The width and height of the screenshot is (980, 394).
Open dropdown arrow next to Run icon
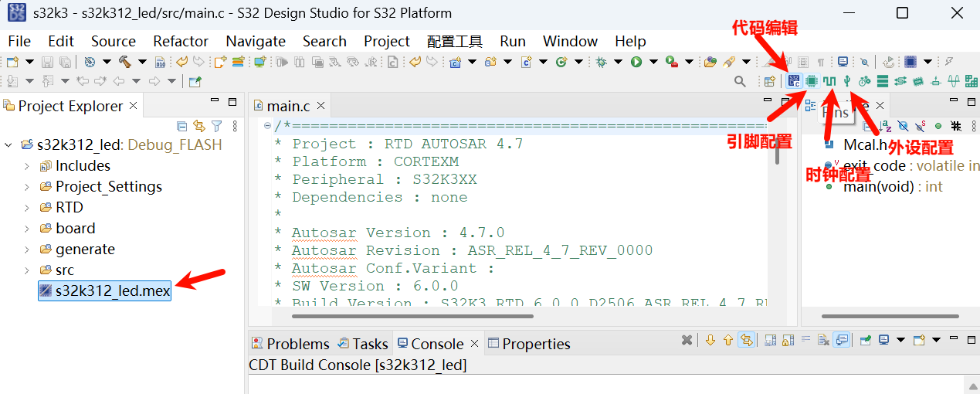(654, 62)
